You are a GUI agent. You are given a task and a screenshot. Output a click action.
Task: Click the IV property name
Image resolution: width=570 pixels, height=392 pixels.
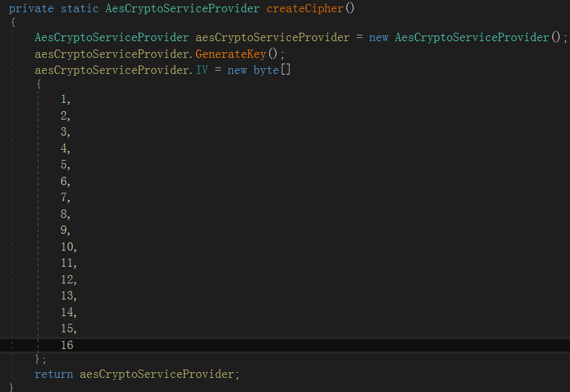(202, 69)
